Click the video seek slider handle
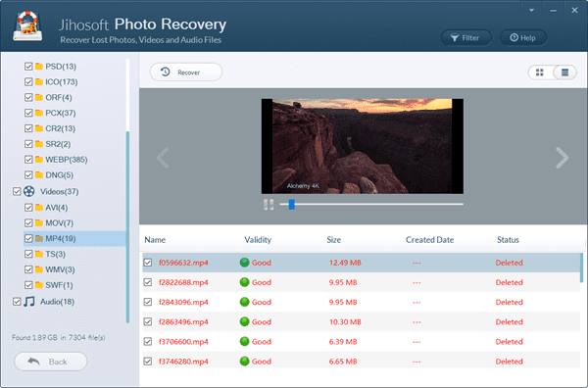588x388 pixels. click(x=292, y=205)
